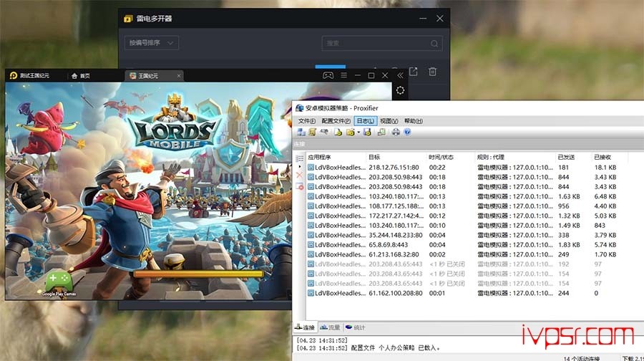Open the 日志(L) menu

tap(365, 121)
